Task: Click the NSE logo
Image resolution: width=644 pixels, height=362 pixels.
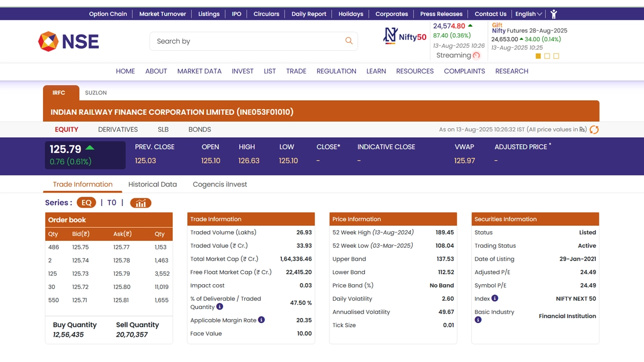Action: point(68,41)
